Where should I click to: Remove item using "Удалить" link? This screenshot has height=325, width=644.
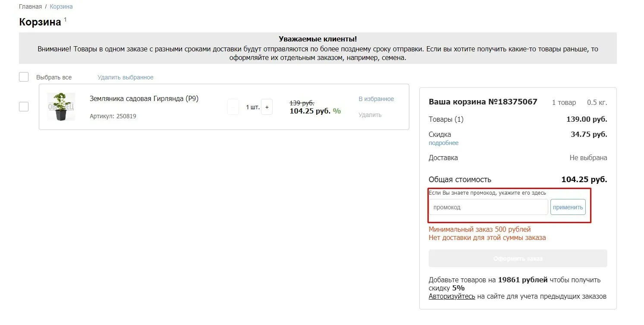tap(370, 115)
